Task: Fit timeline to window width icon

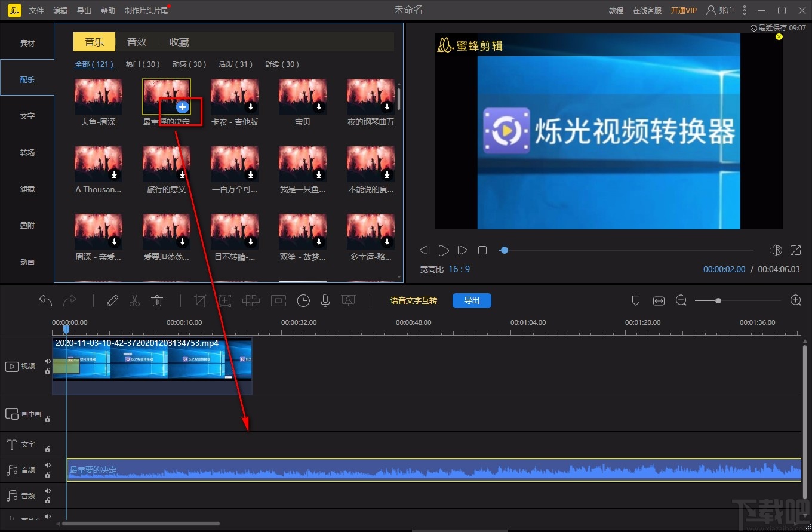Action: pos(659,300)
